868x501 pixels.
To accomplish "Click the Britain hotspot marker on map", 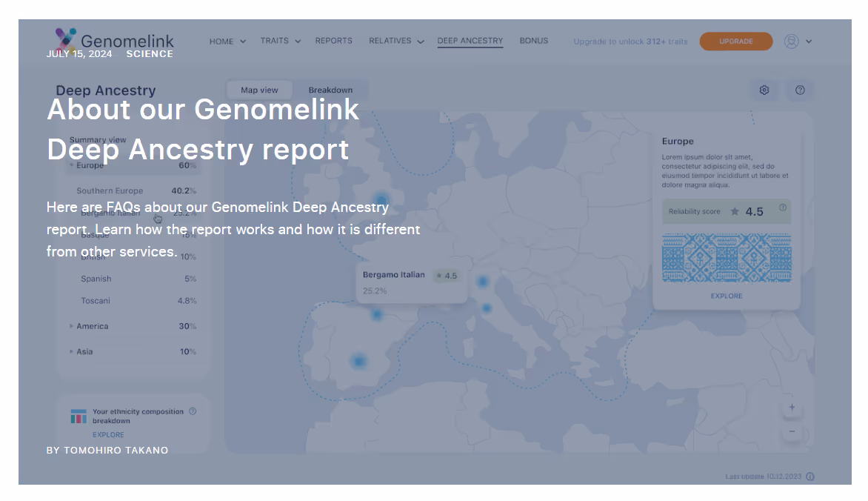I will click(x=381, y=200).
